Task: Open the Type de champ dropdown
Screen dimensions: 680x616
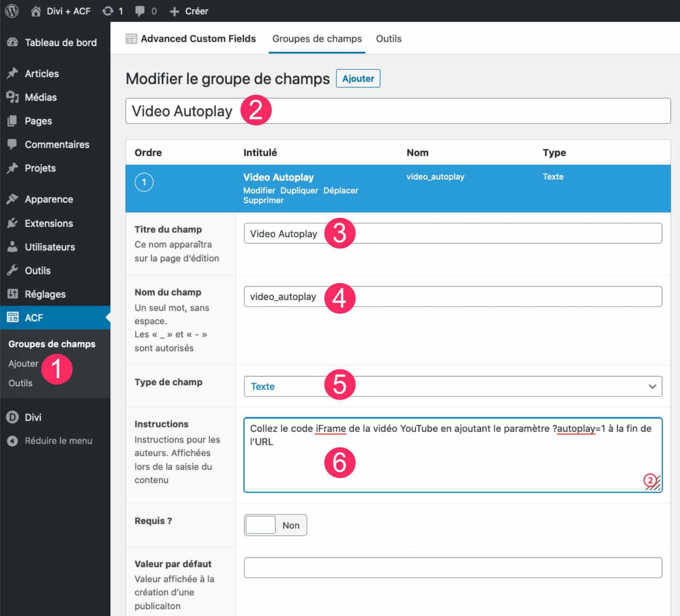Action: tap(453, 386)
